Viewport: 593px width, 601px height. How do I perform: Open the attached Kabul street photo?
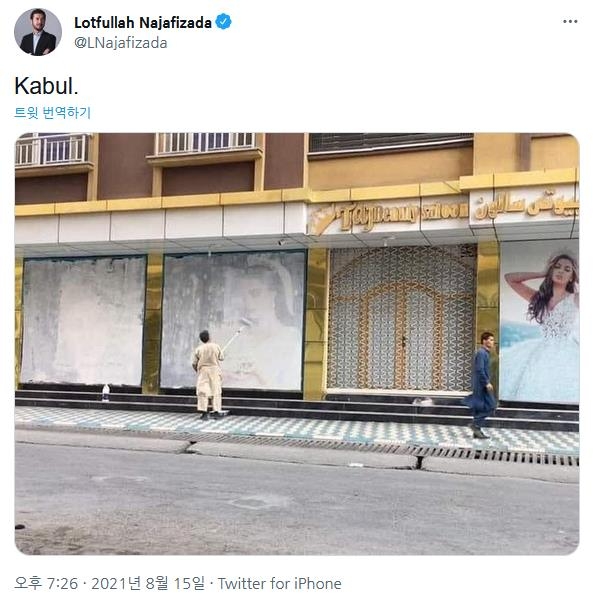coord(297,343)
